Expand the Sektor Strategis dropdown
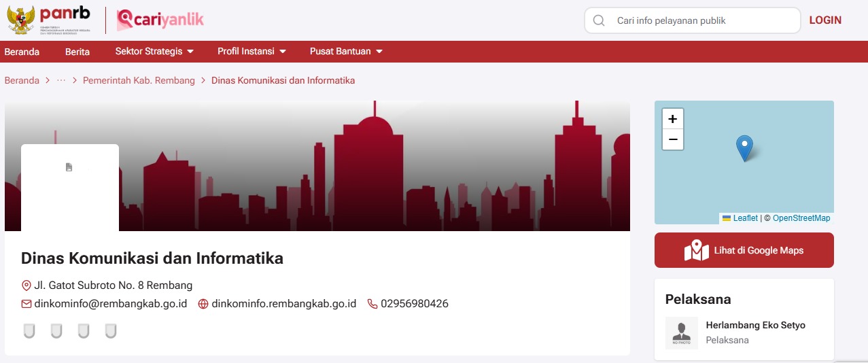The image size is (868, 363). click(x=154, y=52)
